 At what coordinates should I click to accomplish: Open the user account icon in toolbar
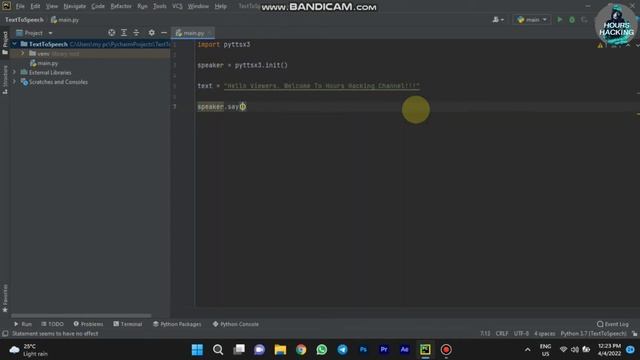tap(498, 20)
